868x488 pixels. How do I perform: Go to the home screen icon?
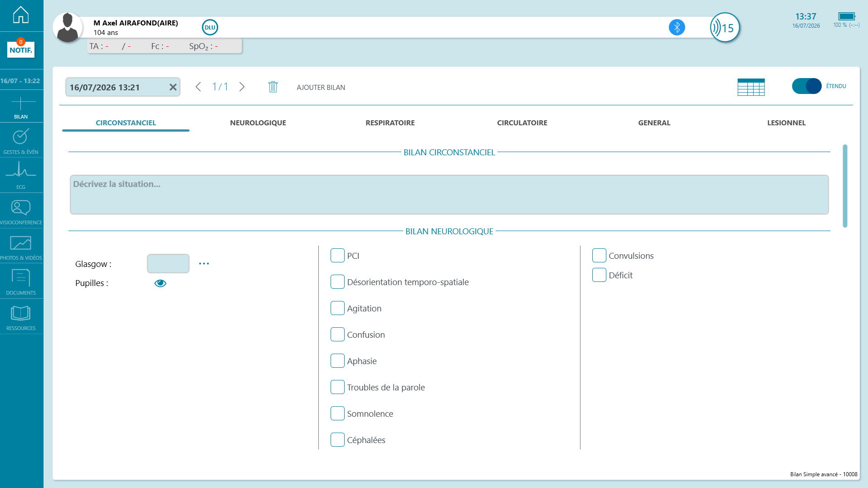pos(21,15)
